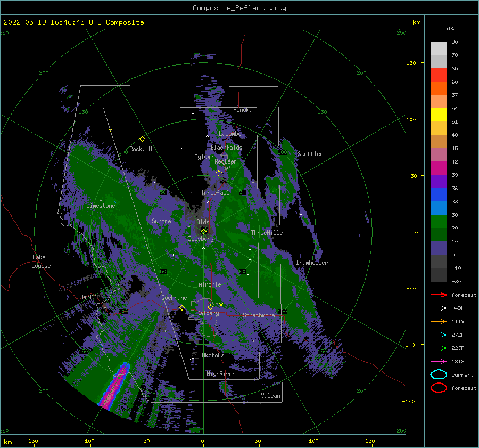Click the light gray 70-80 dBZ swatch
479x448 pixels.
[x=439, y=48]
